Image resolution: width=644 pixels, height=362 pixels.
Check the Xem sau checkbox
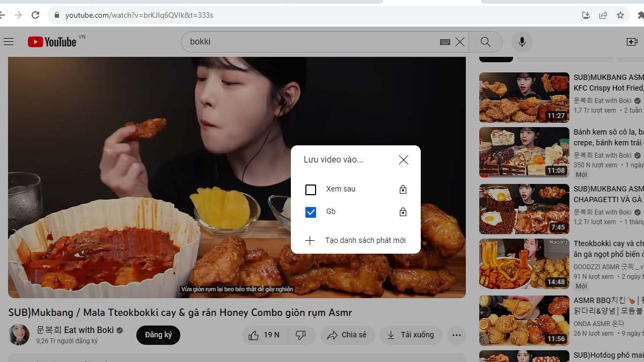click(311, 190)
